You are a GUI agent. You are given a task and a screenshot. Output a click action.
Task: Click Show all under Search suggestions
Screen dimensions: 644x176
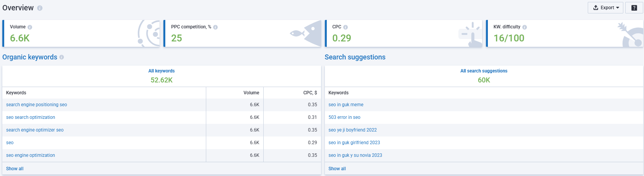[337, 169]
